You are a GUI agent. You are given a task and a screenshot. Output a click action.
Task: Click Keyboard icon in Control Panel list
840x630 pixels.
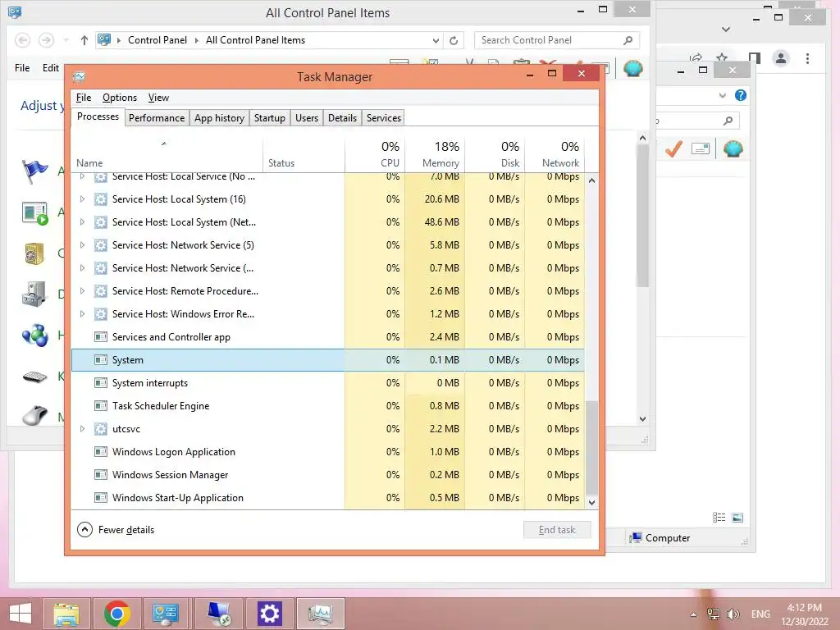[34, 377]
